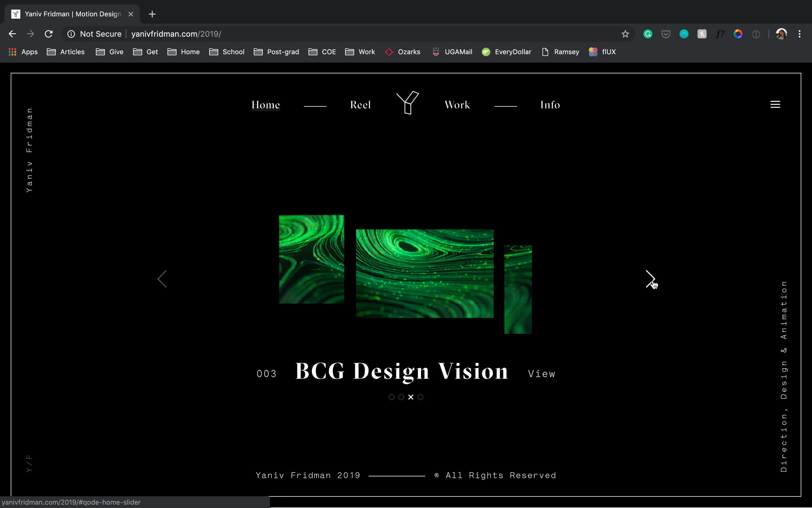This screenshot has height=508, width=812.
Task: Click the dimmed info extension icon
Action: tap(756, 34)
